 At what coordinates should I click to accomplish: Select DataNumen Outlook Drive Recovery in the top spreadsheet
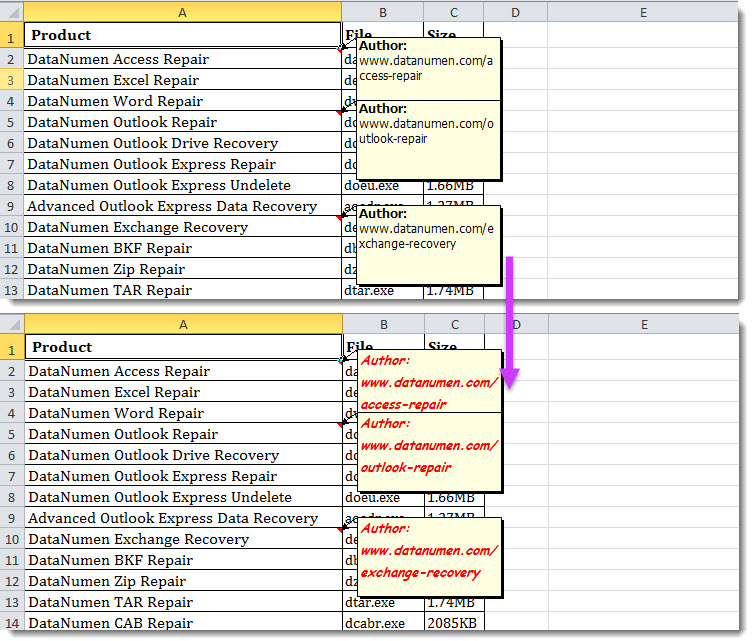point(182,143)
